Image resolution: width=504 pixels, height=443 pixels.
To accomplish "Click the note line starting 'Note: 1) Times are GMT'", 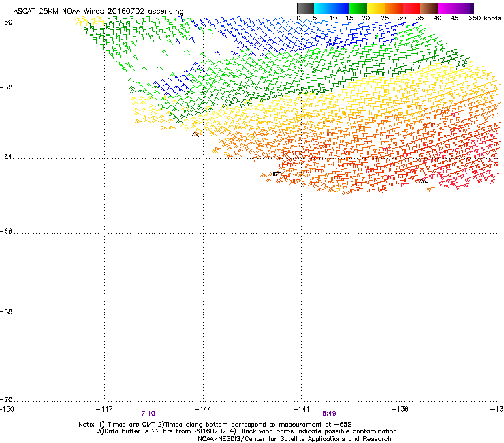I will click(215, 425).
